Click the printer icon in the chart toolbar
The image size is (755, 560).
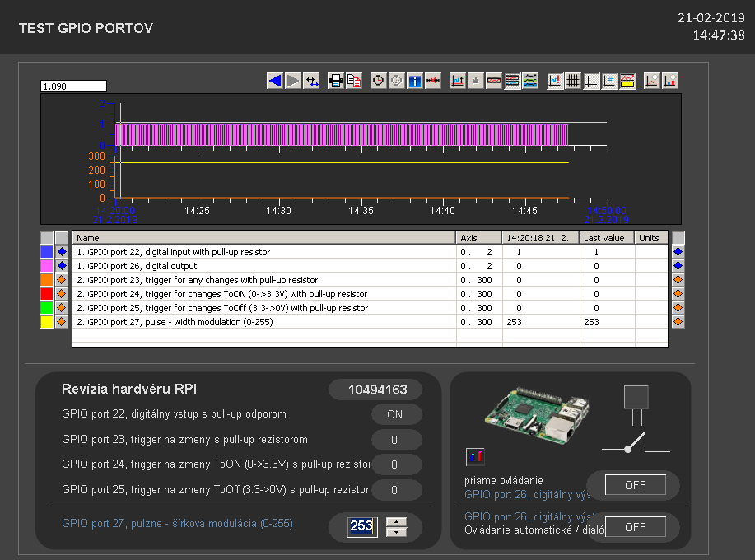[x=336, y=81]
